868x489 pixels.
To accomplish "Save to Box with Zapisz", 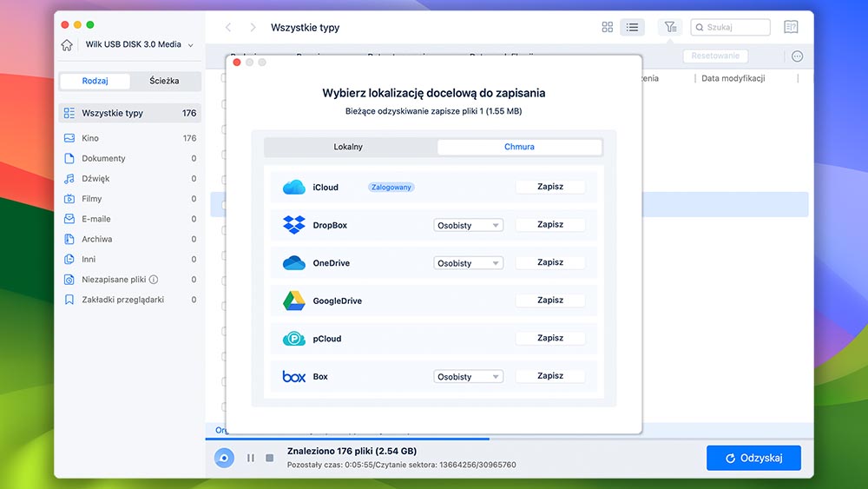I will pyautogui.click(x=550, y=375).
